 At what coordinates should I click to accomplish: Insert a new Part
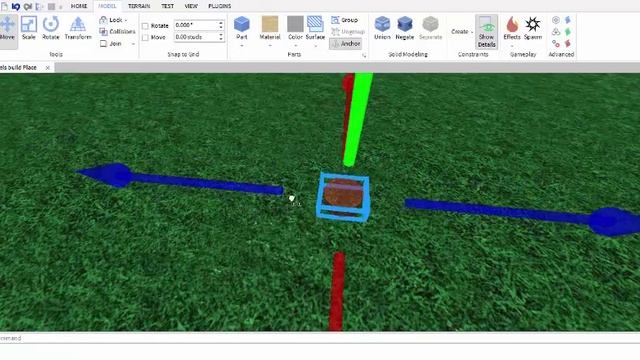(242, 28)
